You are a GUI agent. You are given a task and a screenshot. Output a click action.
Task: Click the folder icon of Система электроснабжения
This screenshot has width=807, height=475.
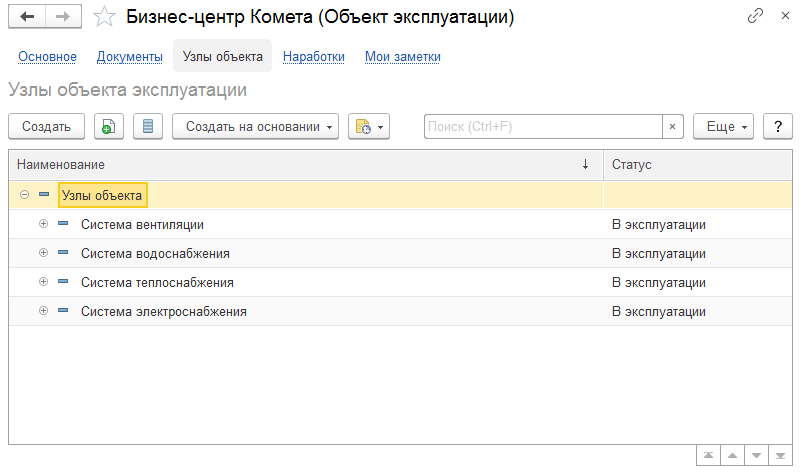point(63,310)
